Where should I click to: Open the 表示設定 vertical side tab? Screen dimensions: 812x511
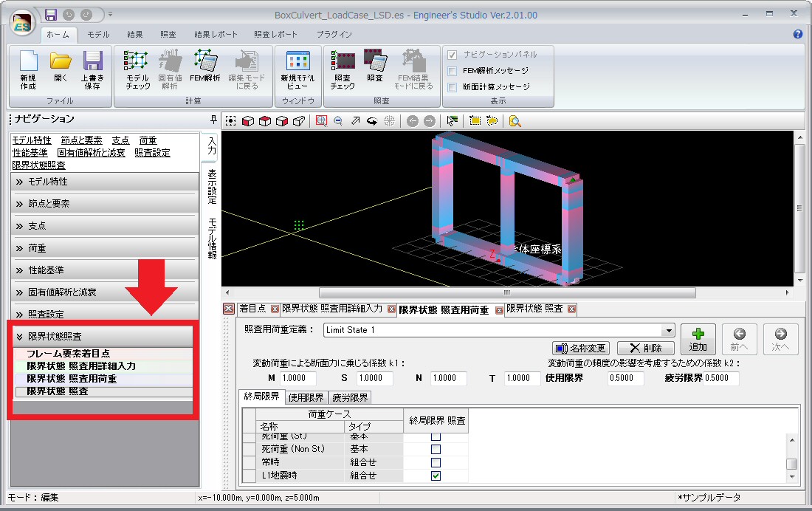pos(212,187)
